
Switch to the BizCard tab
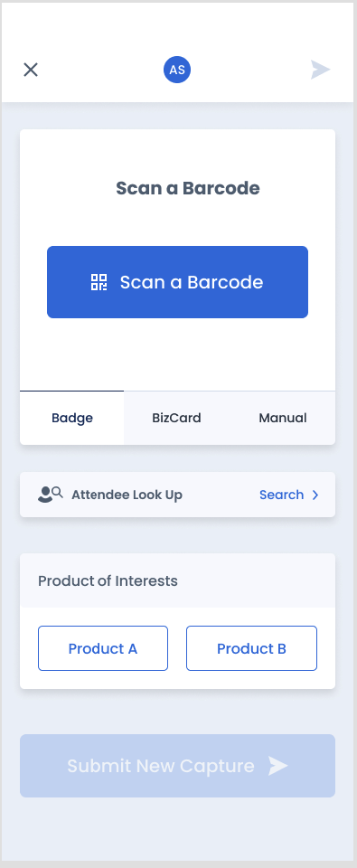(x=176, y=418)
